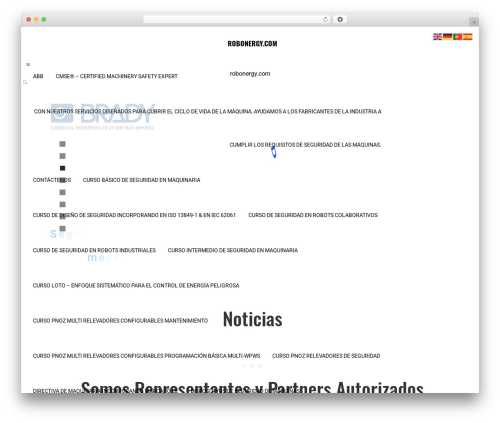Open Curso de Seguridad en Robots Industriales
Image resolution: width=500 pixels, height=423 pixels.
click(94, 250)
